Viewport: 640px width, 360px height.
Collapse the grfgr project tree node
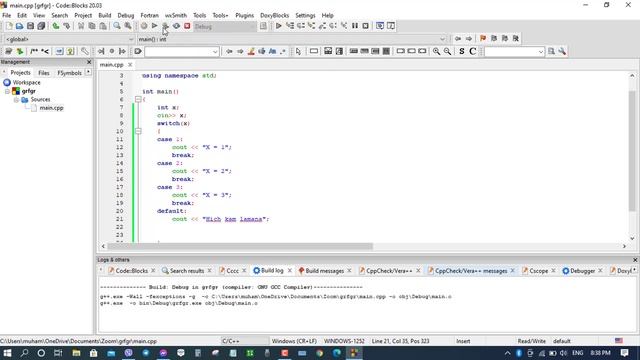7,91
